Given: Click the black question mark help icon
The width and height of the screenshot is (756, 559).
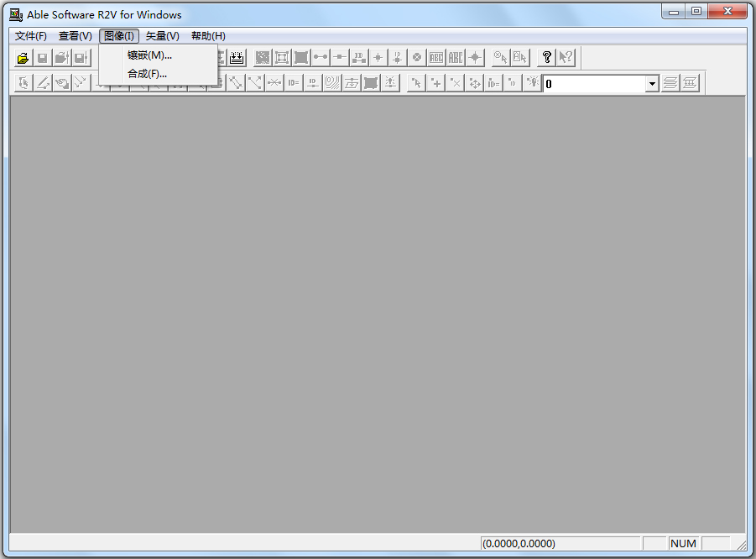Looking at the screenshot, I should coord(546,57).
